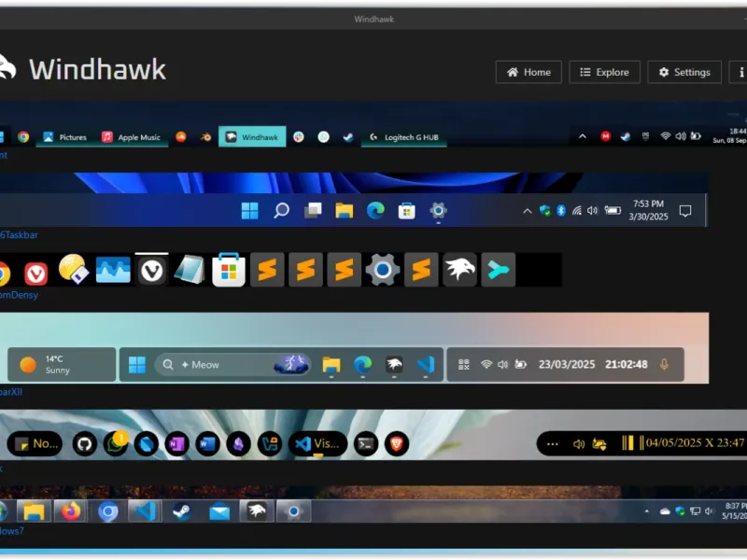Expand tray chevron in the 7:53 PM taskbar
Image resolution: width=747 pixels, height=560 pixels.
(528, 211)
